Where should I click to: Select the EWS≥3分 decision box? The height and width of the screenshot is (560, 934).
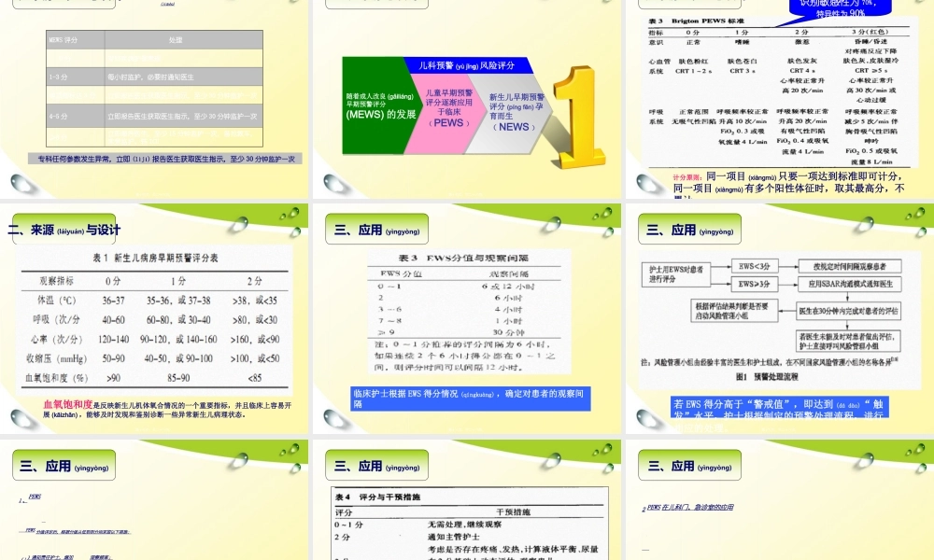756,284
